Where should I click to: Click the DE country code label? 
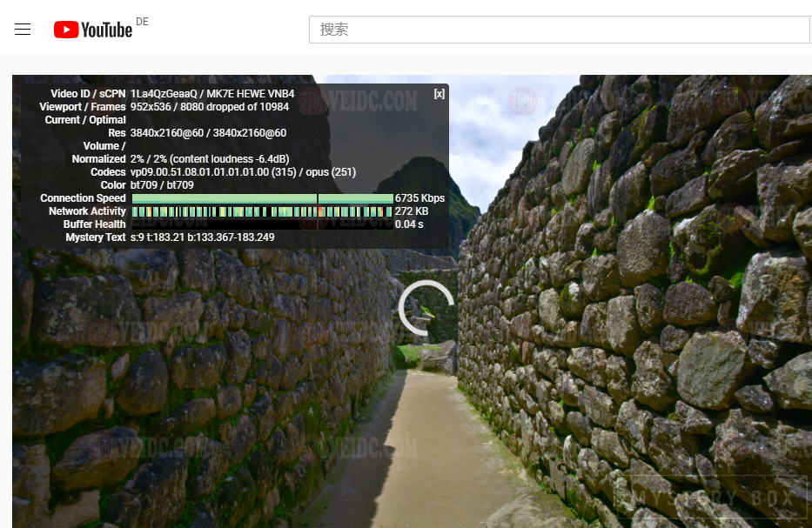pyautogui.click(x=142, y=22)
